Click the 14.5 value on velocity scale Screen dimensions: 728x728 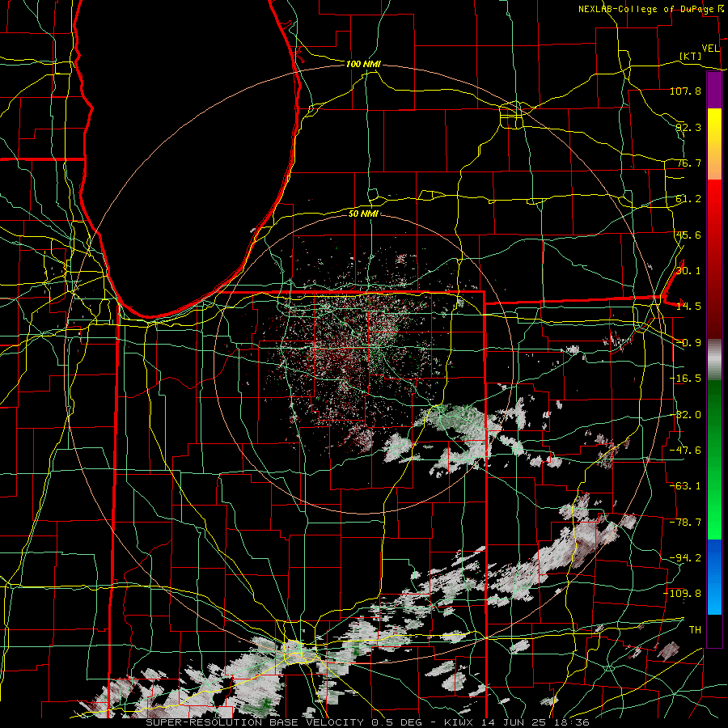coord(688,307)
